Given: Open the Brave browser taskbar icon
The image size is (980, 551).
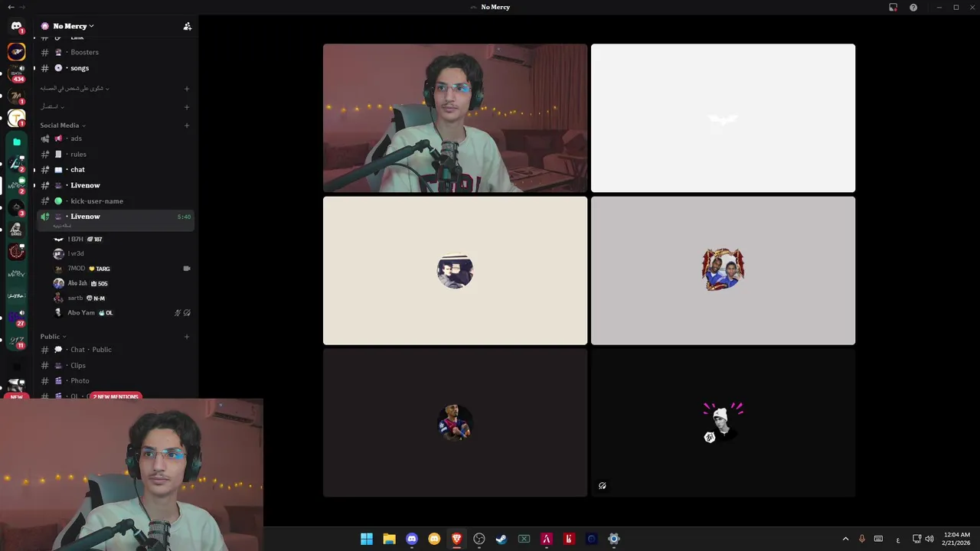Looking at the screenshot, I should click(x=456, y=539).
